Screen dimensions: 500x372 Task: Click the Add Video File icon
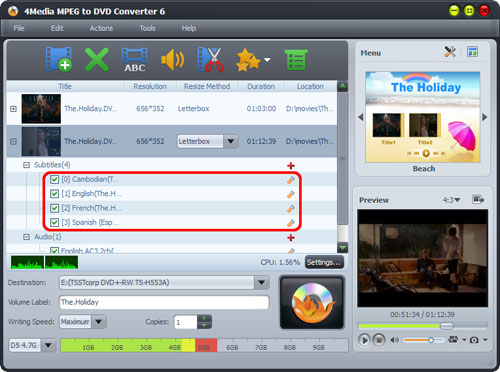(x=59, y=59)
